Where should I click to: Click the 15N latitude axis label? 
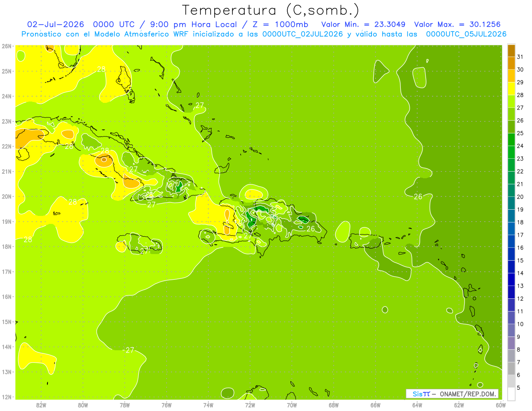tap(6, 321)
